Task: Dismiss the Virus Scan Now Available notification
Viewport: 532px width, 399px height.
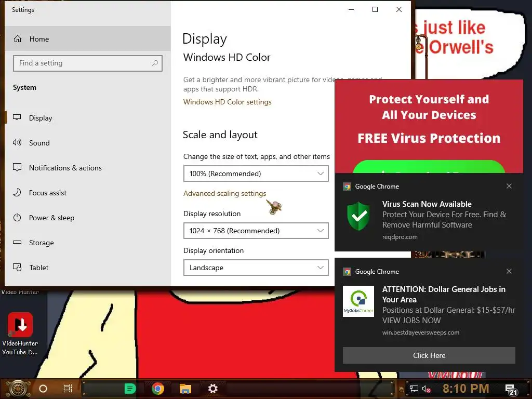Action: (509, 186)
